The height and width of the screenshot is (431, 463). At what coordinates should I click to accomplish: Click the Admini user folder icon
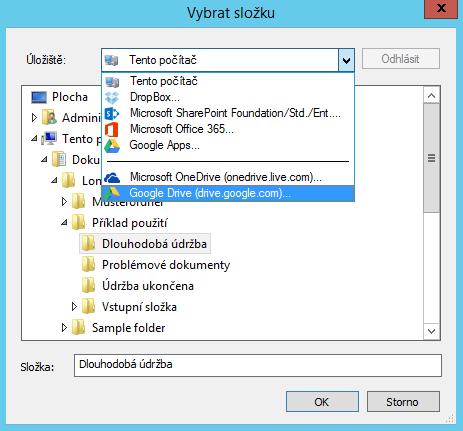(x=49, y=118)
